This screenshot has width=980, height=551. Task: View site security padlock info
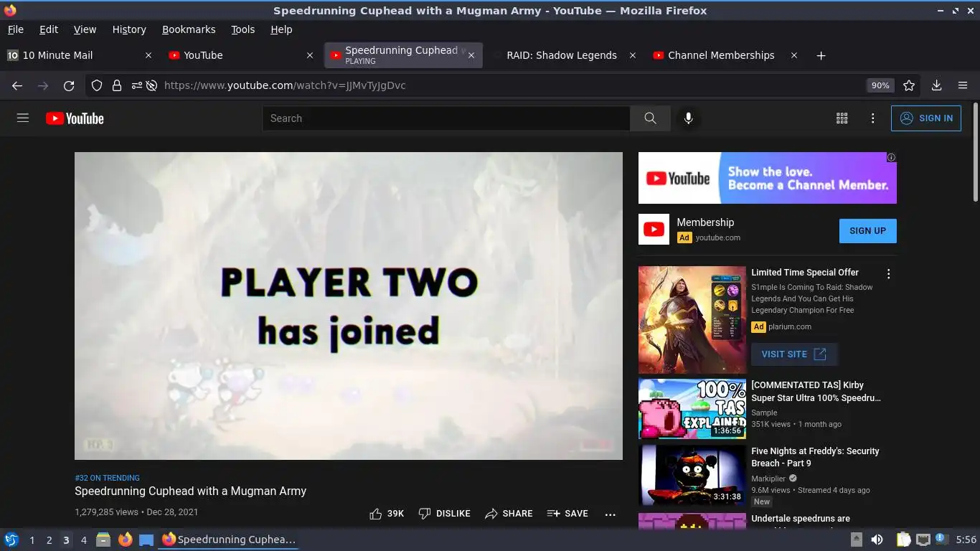point(116,85)
